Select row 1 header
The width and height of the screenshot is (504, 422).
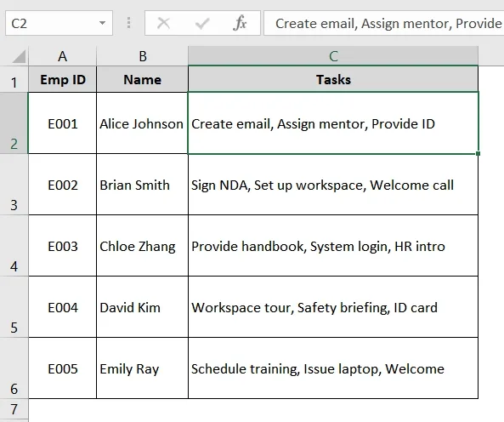coord(14,79)
